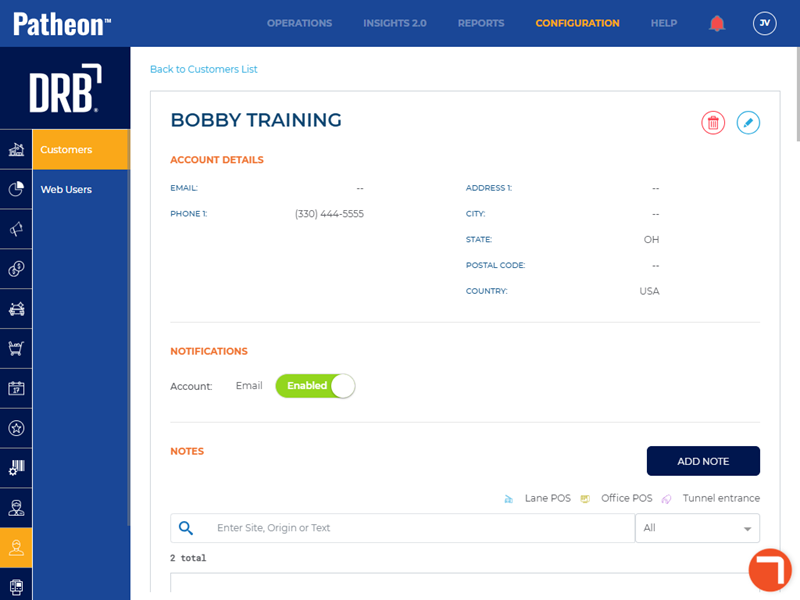This screenshot has height=600, width=800.
Task: Click the Patheon logo
Action: tap(62, 24)
